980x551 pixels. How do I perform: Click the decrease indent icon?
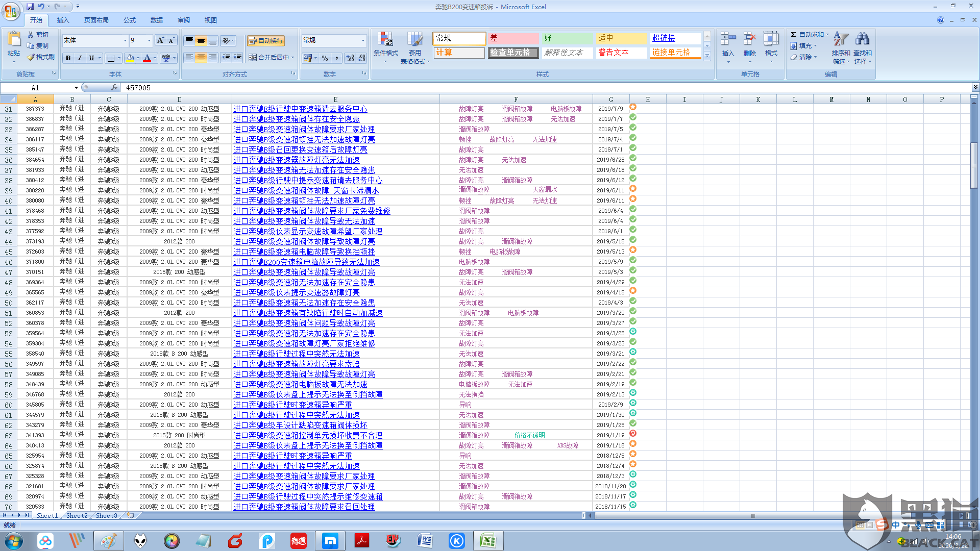[226, 58]
